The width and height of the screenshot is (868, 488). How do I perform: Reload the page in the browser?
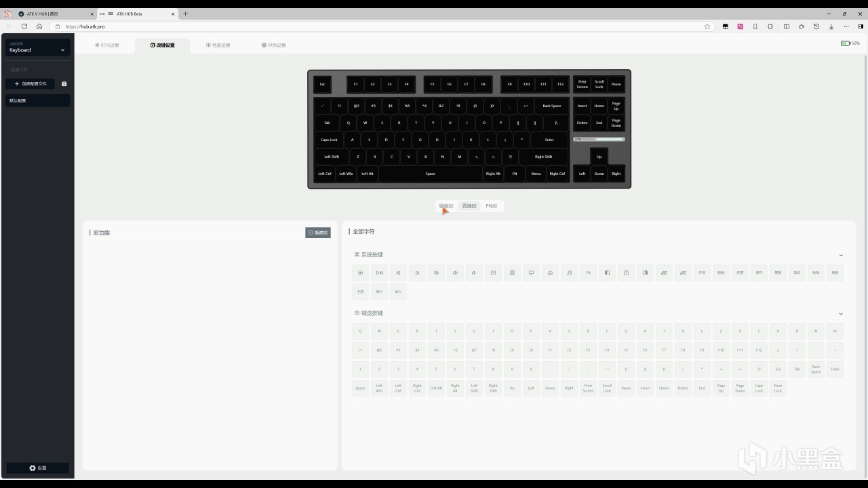[24, 26]
